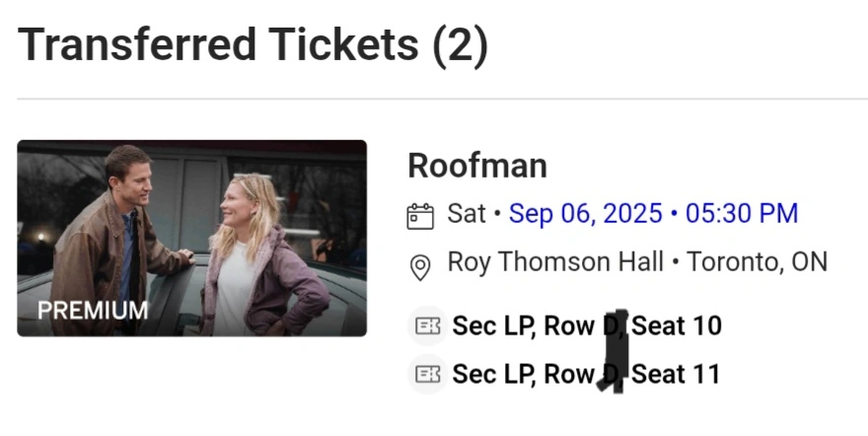Screen dimensions: 868x436
Task: Click the calendar icon beside the date
Action: pyautogui.click(x=420, y=214)
